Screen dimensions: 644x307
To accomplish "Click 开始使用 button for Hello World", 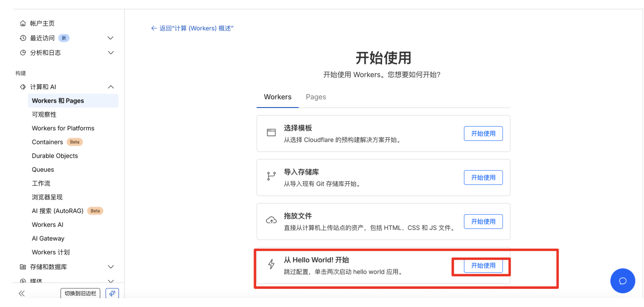I will tap(483, 266).
